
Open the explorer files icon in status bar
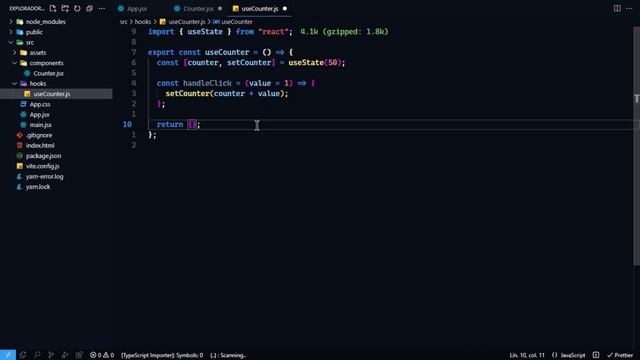point(23,355)
